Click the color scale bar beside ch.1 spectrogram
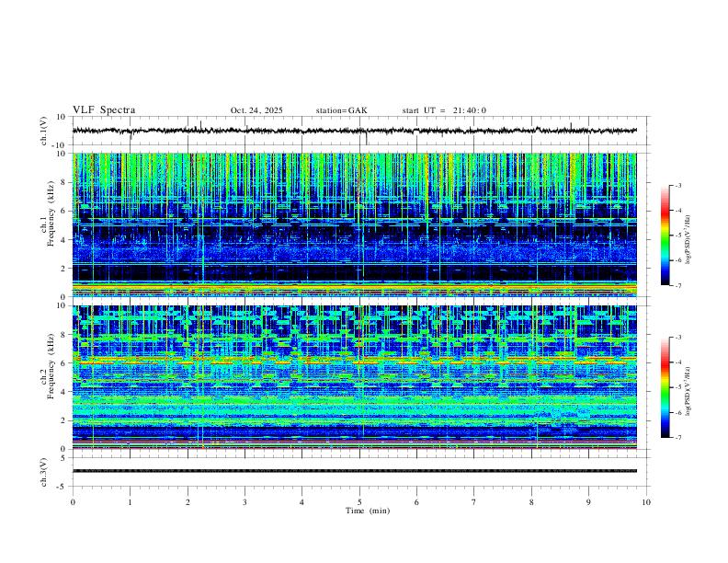Viewport: 728px width, 563px height. coord(665,236)
